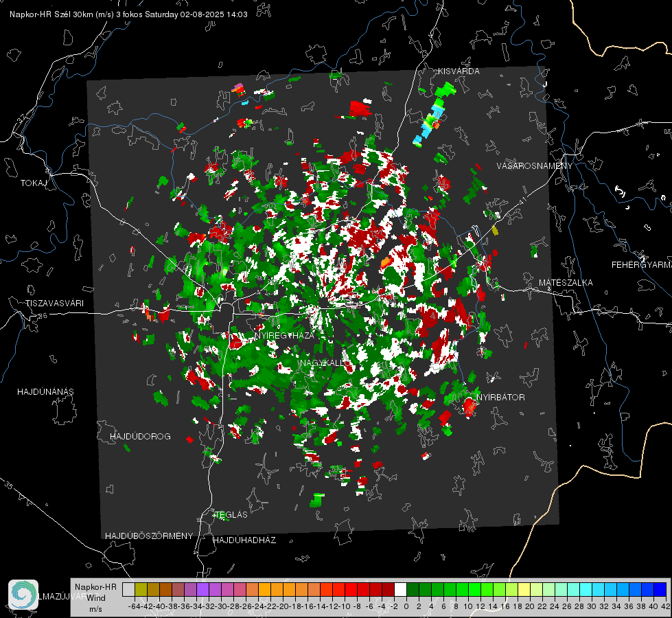Click the swirl logo icon at bottom left
The image size is (672, 618).
coord(23,595)
